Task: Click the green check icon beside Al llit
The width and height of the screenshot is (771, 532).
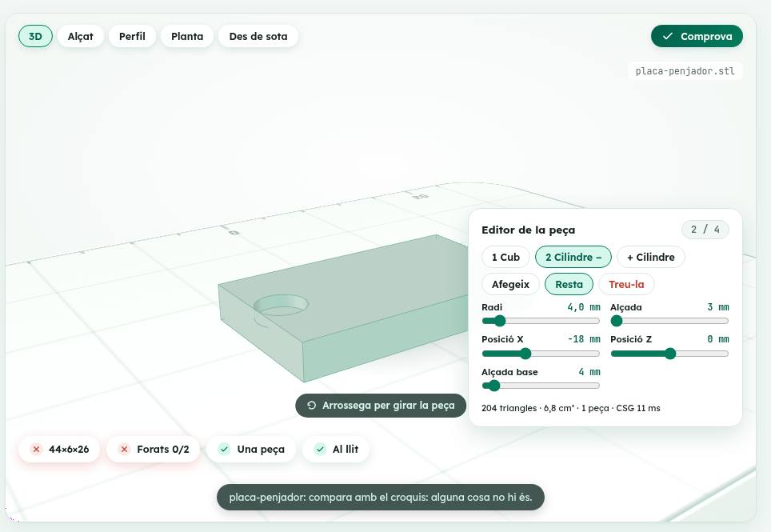Action: (x=320, y=449)
